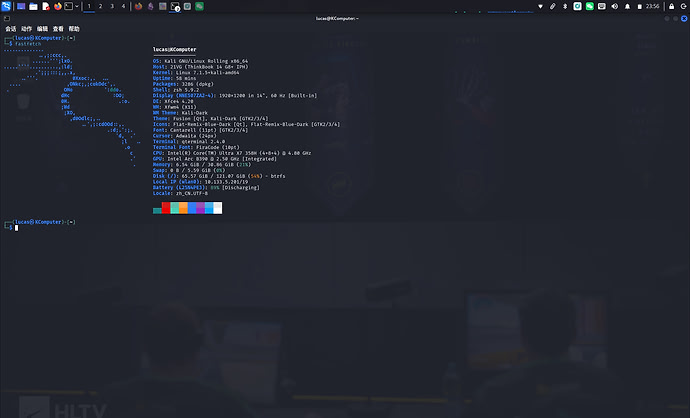
Task: Click the 23:56 panel clock
Action: pos(653,7)
